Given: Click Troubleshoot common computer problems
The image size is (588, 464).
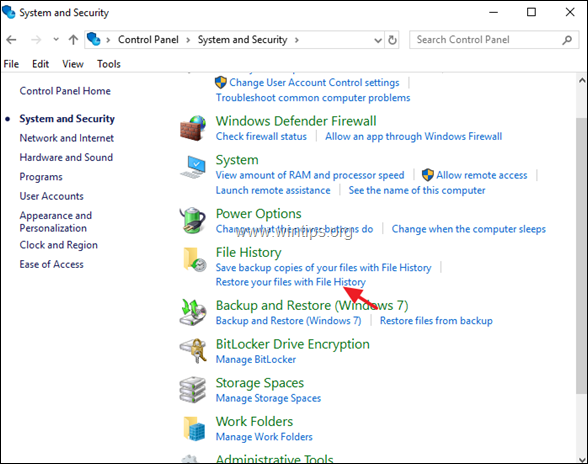Looking at the screenshot, I should click(313, 98).
